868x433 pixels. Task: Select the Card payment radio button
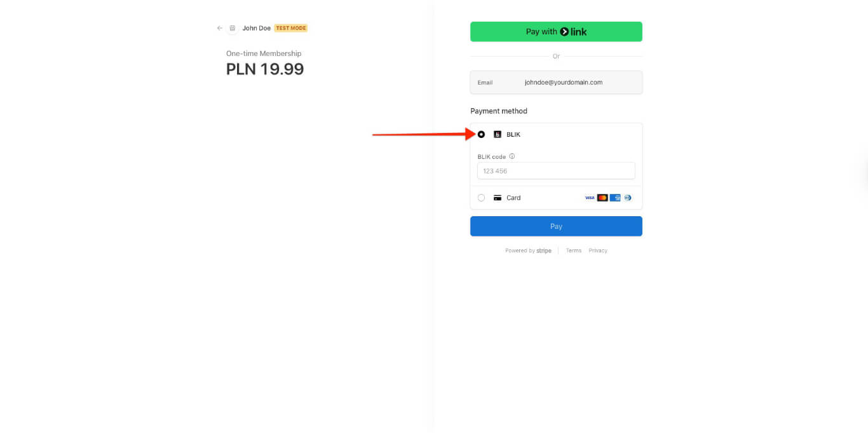(481, 198)
